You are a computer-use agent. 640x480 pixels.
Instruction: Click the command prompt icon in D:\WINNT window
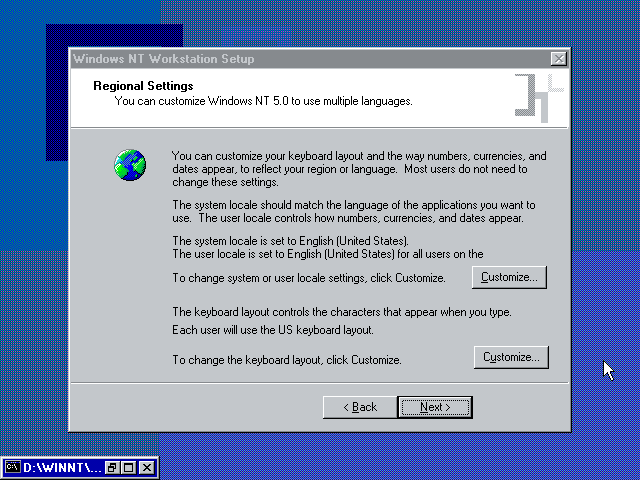click(x=13, y=467)
